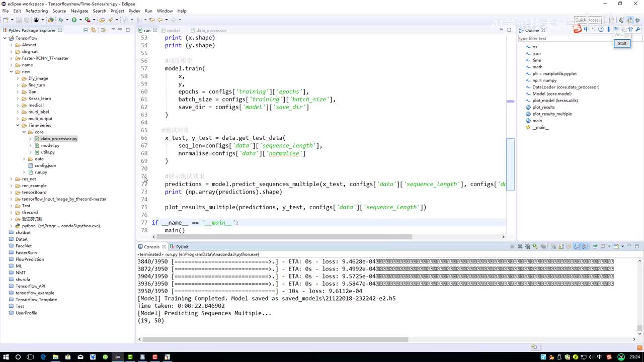The image size is (644, 362).
Task: Open Microsoft Store from taskbar
Action: point(68,357)
